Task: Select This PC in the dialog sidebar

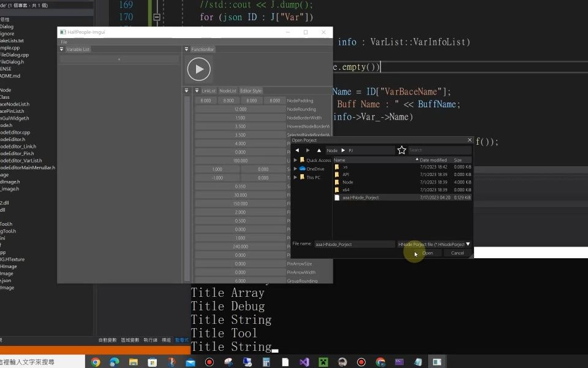Action: 313,177
